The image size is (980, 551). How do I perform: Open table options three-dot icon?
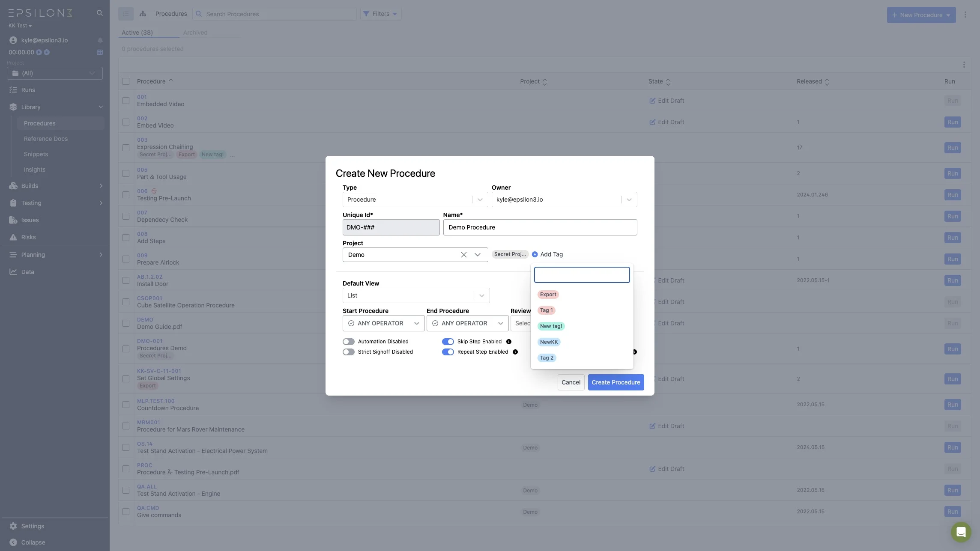pos(964,65)
